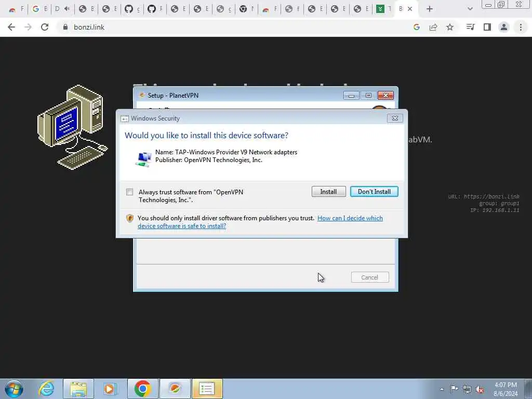Choose Don't Install for the device software
The image size is (532, 399).
pos(374,192)
